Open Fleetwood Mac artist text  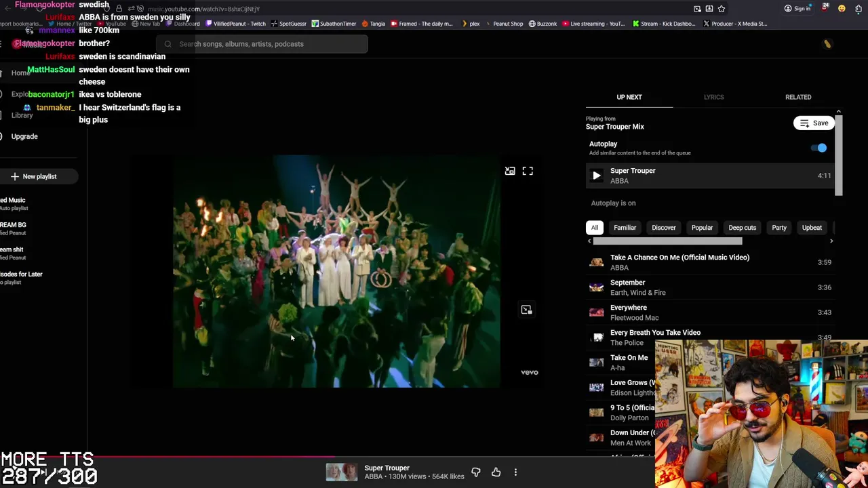click(634, 318)
